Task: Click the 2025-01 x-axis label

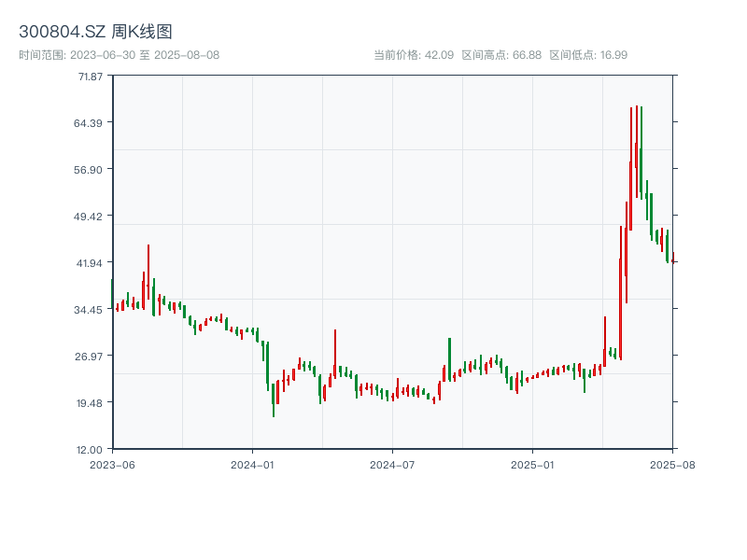Action: click(532, 465)
